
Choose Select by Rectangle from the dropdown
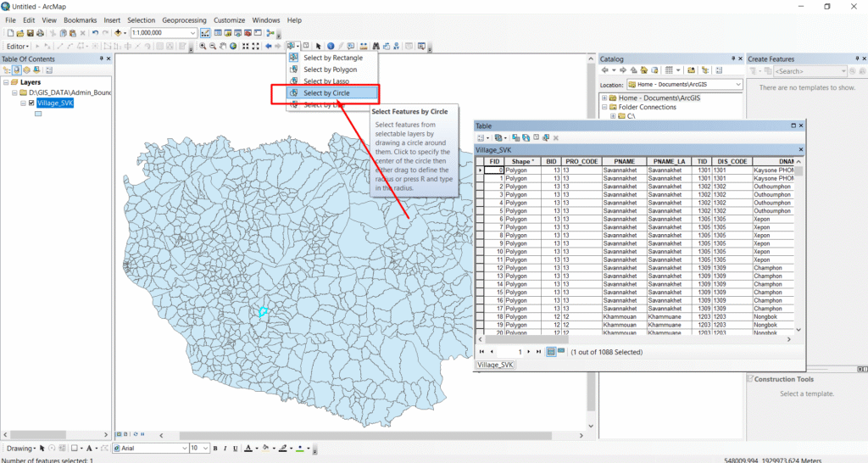click(332, 58)
